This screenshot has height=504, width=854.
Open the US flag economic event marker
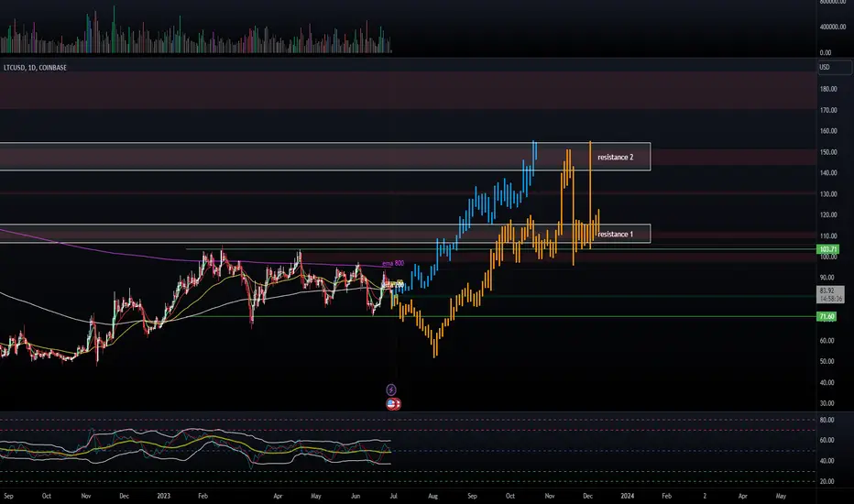(x=392, y=404)
